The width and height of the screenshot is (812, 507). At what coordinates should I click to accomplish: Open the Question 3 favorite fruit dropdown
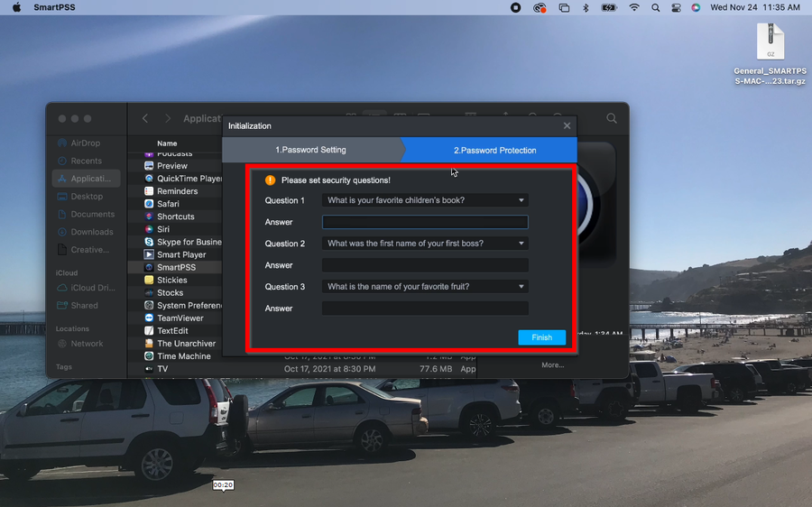point(425,287)
